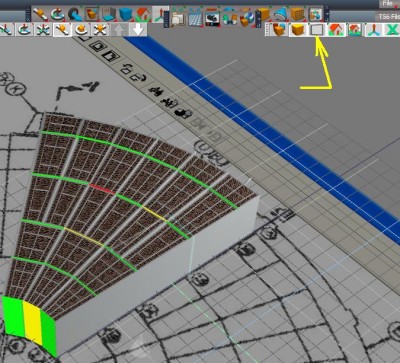
Task: Select the yellow front face of the sector
Action: 32,322
